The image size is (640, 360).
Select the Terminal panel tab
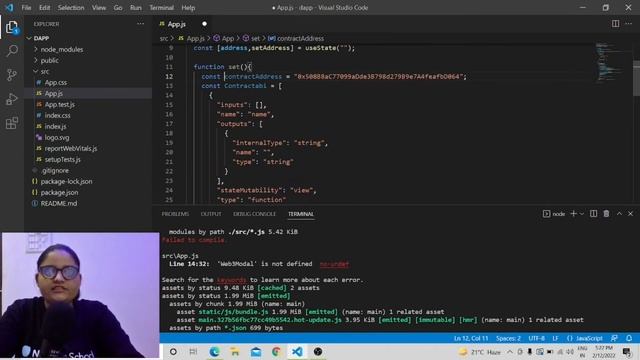point(301,214)
